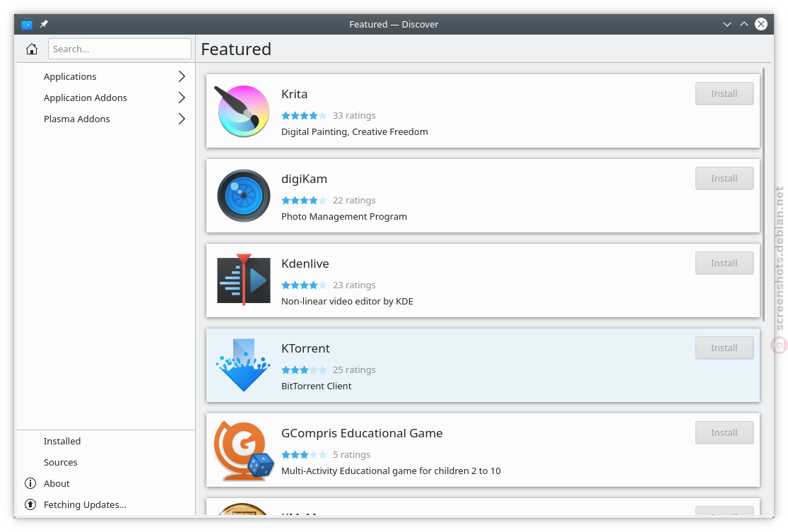Open the Sources page

tap(106, 462)
